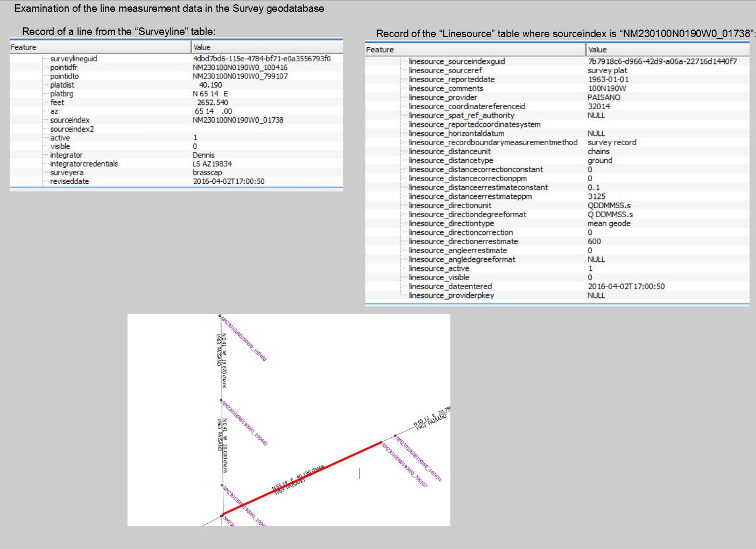Click the NM230100N0190W0_799107 point label on map

click(x=405, y=465)
